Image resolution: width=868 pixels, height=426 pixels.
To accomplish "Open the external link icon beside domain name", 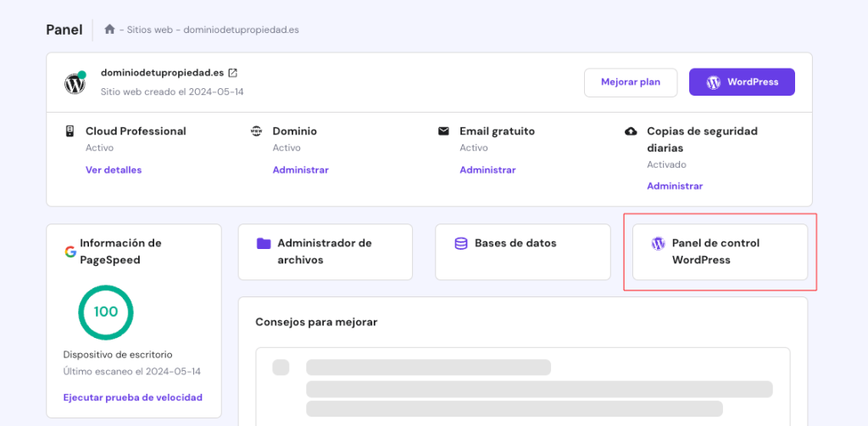I will click(233, 73).
